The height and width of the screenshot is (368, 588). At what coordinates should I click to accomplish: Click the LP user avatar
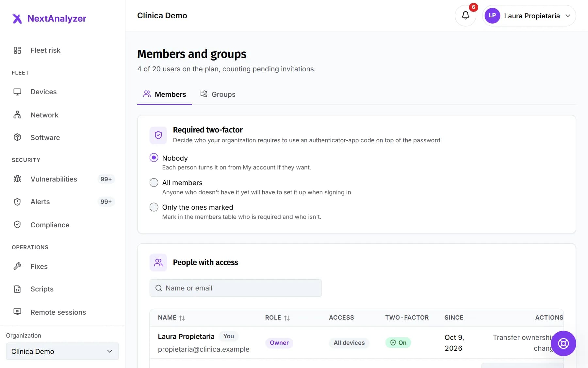[492, 15]
